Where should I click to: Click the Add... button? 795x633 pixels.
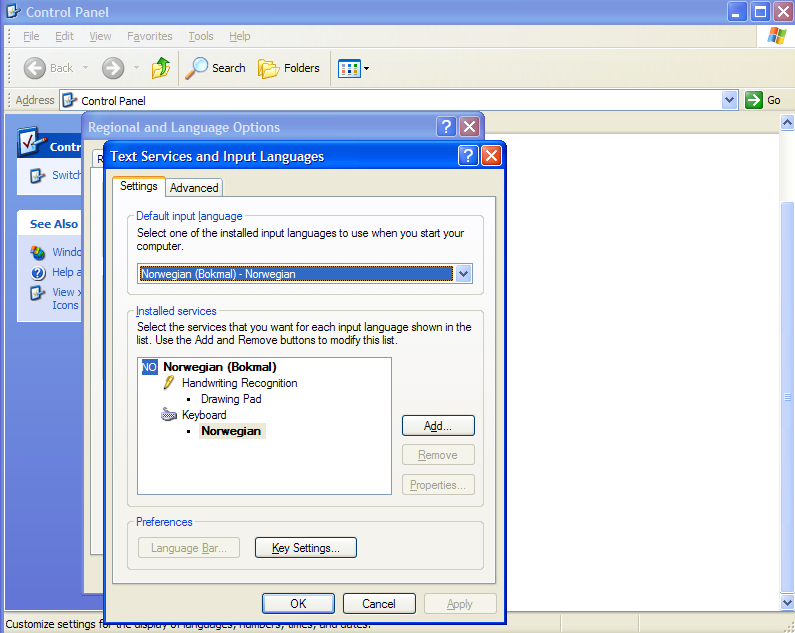click(x=438, y=426)
